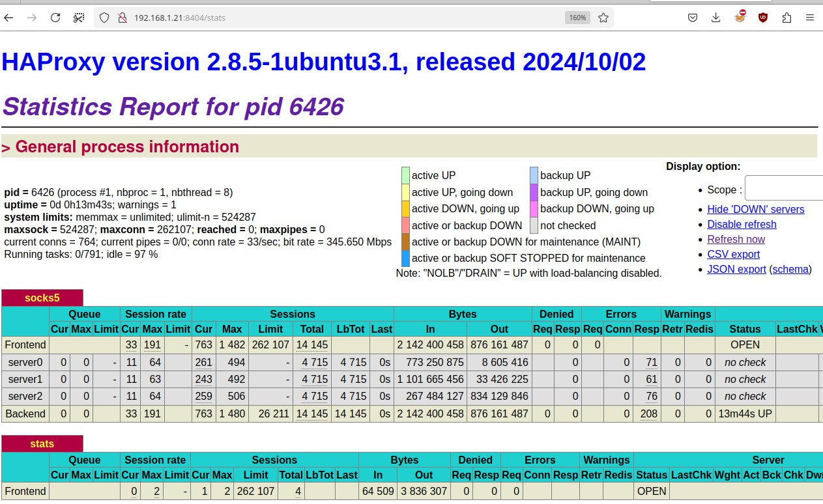Reload the page with the refresh icon
823x504 pixels.
pyautogui.click(x=55, y=18)
